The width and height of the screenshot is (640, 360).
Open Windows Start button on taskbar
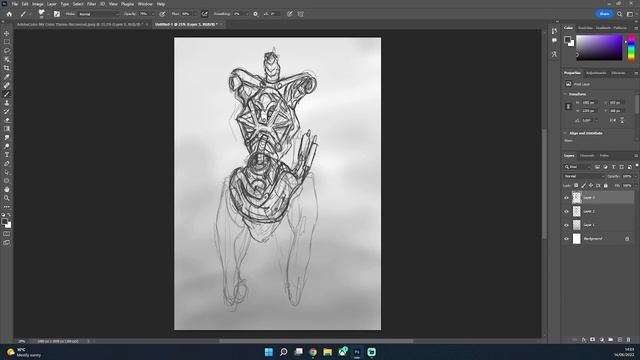pos(269,352)
